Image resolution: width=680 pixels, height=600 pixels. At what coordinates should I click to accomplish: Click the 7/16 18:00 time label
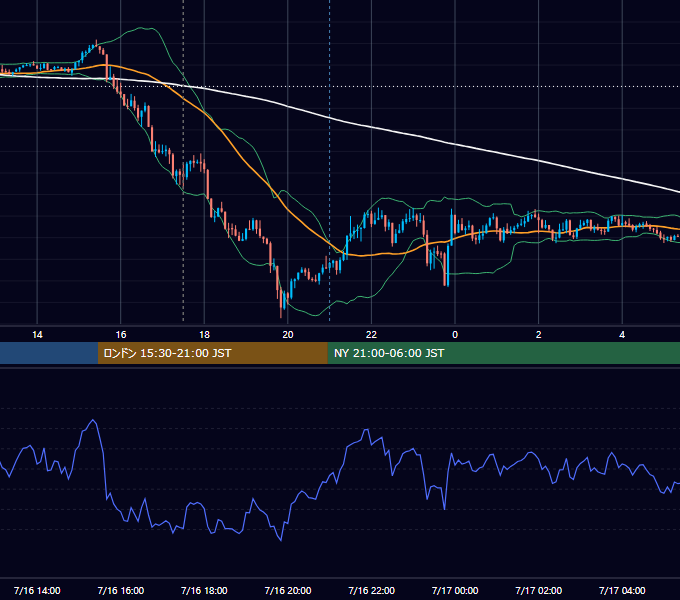click(x=204, y=590)
